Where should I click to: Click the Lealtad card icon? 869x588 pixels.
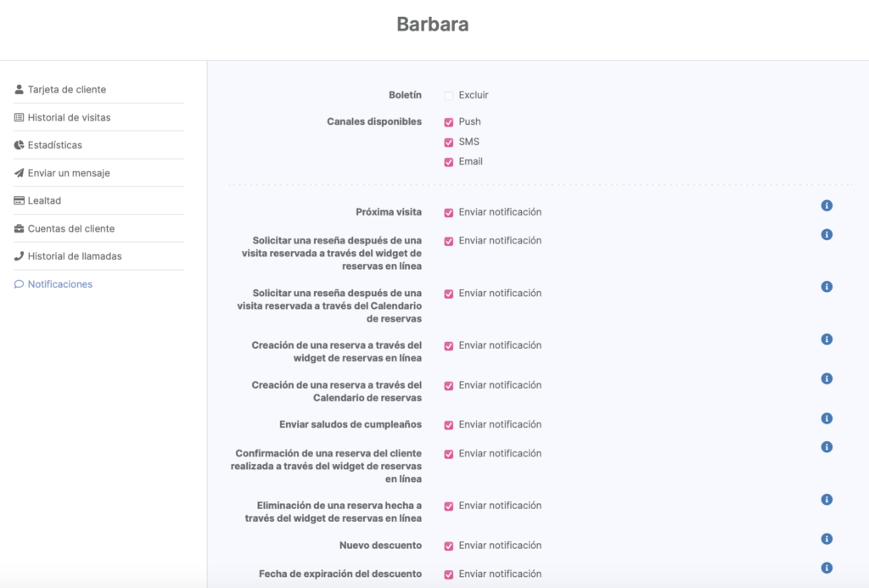click(19, 201)
